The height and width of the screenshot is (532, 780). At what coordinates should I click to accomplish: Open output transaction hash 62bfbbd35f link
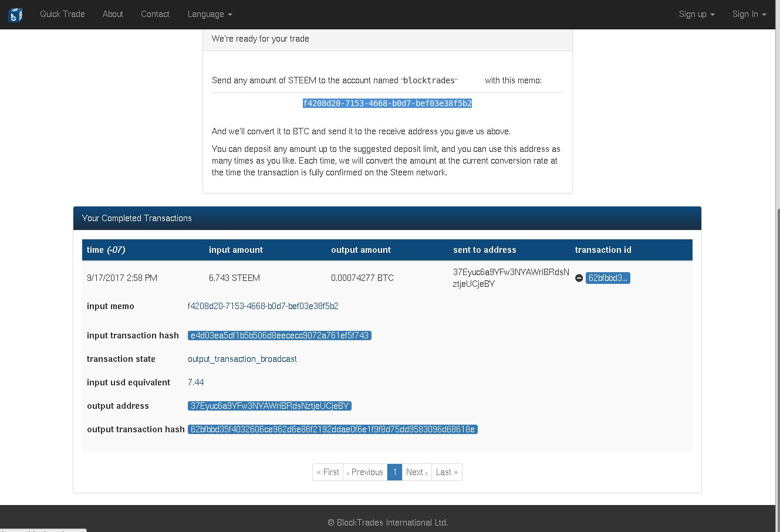click(333, 429)
